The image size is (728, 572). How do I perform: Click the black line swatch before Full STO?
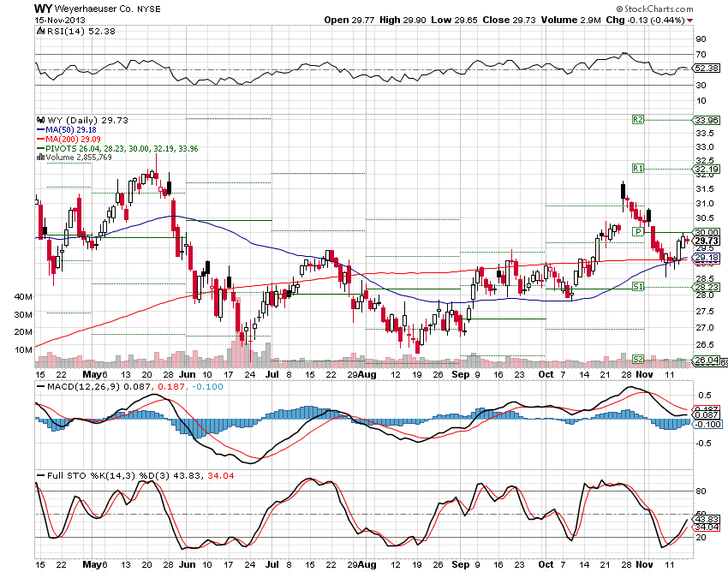coord(41,476)
